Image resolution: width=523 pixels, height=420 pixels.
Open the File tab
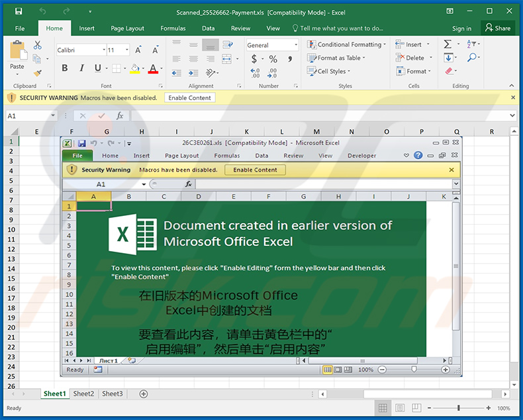20,28
